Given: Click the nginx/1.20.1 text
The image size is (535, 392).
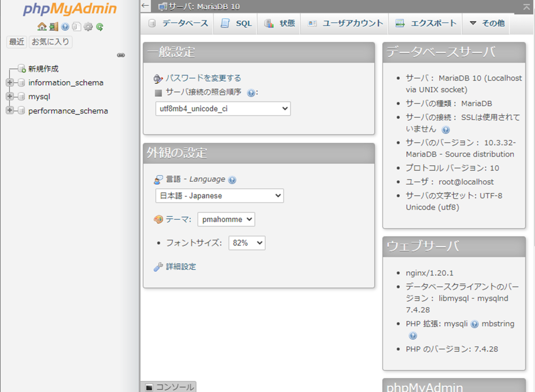Looking at the screenshot, I should pos(429,273).
